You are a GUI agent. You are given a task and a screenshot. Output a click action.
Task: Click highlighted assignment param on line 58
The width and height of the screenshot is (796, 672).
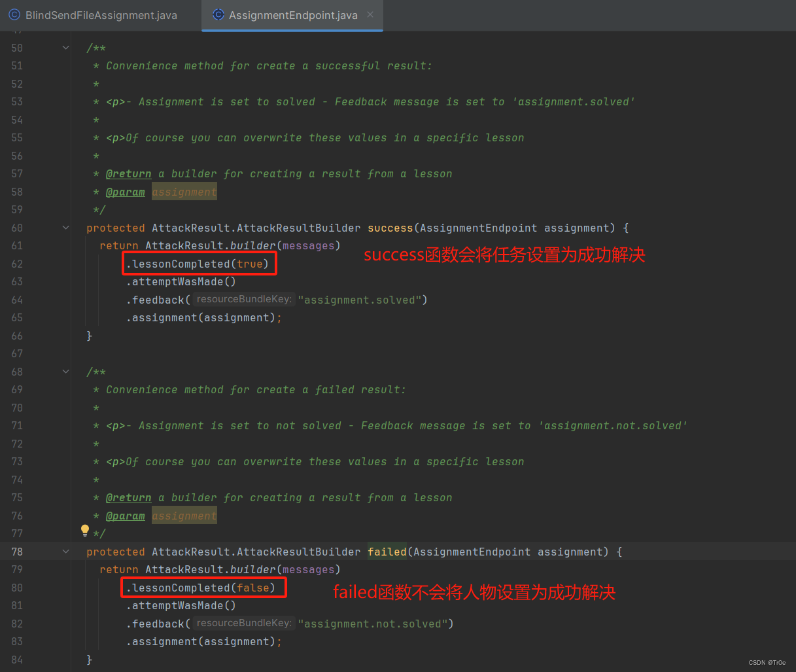coord(184,192)
